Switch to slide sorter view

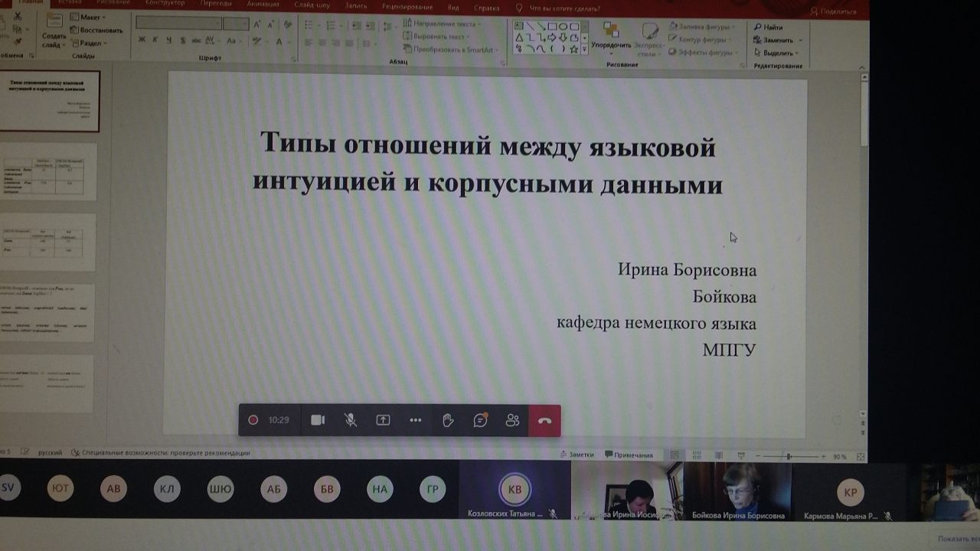[697, 455]
